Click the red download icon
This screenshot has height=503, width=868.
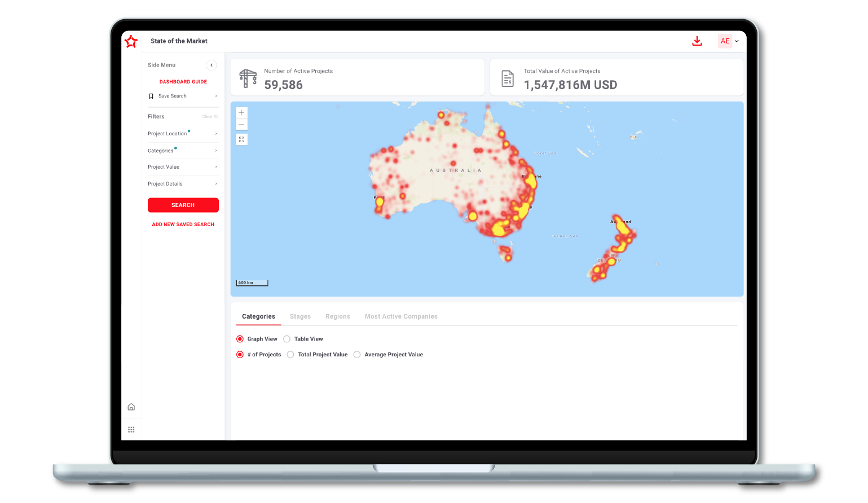[697, 41]
